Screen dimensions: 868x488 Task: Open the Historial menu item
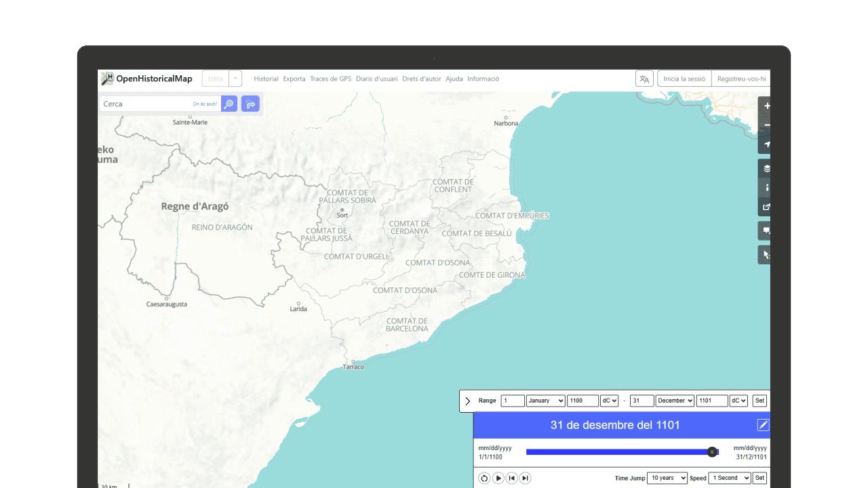(266, 79)
